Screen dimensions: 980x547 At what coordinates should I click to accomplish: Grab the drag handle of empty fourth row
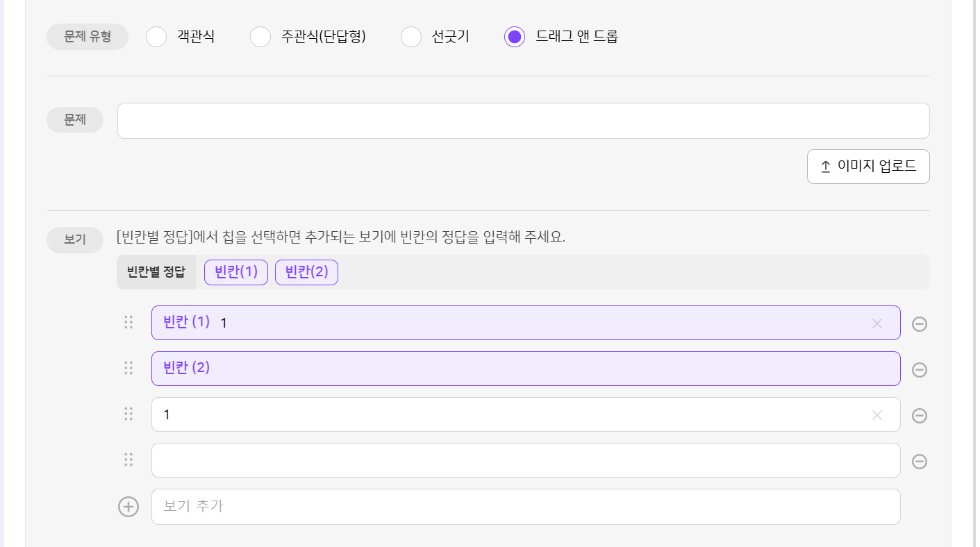point(128,460)
